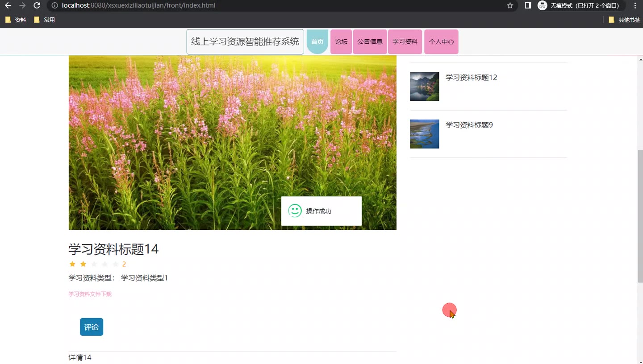
Task: Click the browser forward arrow
Action: pyautogui.click(x=22, y=5)
